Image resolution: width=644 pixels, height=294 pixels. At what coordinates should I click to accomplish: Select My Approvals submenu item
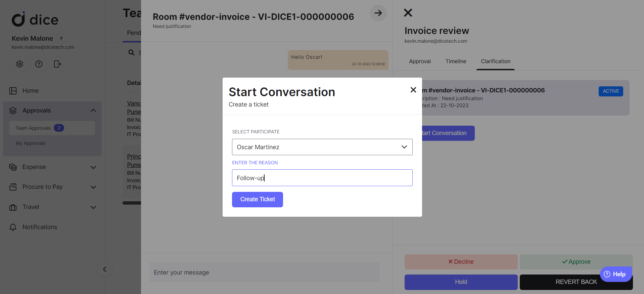31,143
